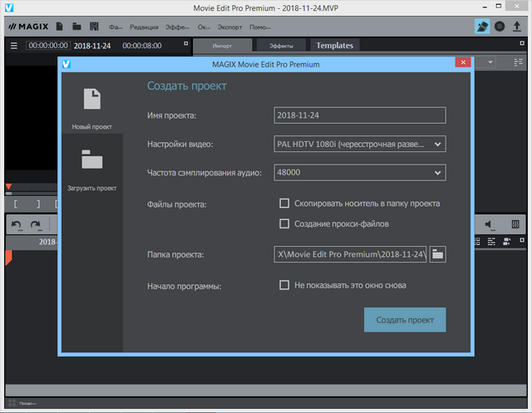Click the undo arrow in timeline toolbar
Image resolution: width=532 pixels, height=413 pixels.
click(x=16, y=225)
